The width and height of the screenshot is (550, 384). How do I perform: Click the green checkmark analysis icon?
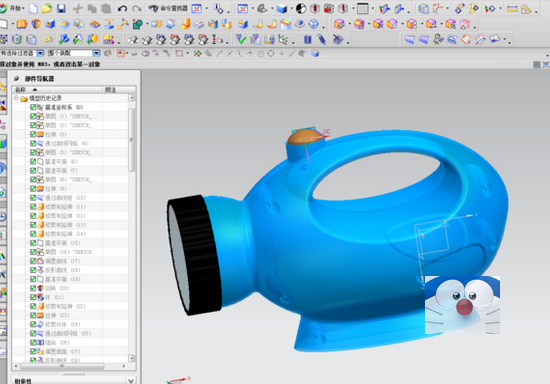241,39
